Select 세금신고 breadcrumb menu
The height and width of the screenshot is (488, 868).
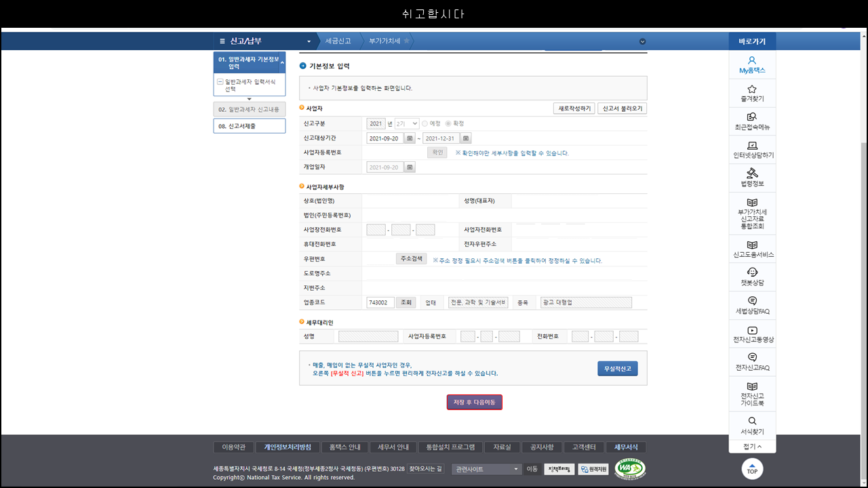(x=338, y=41)
